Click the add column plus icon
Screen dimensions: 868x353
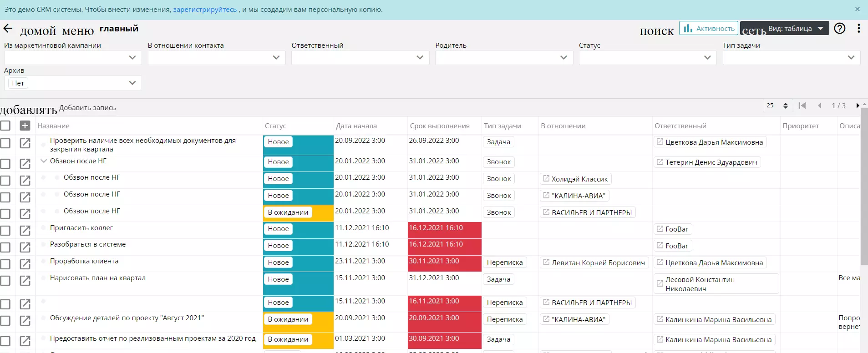25,126
